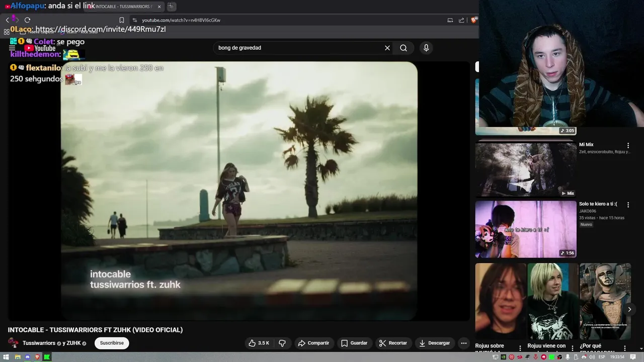
Task: Go to YouTube home via logo
Action: (x=40, y=48)
